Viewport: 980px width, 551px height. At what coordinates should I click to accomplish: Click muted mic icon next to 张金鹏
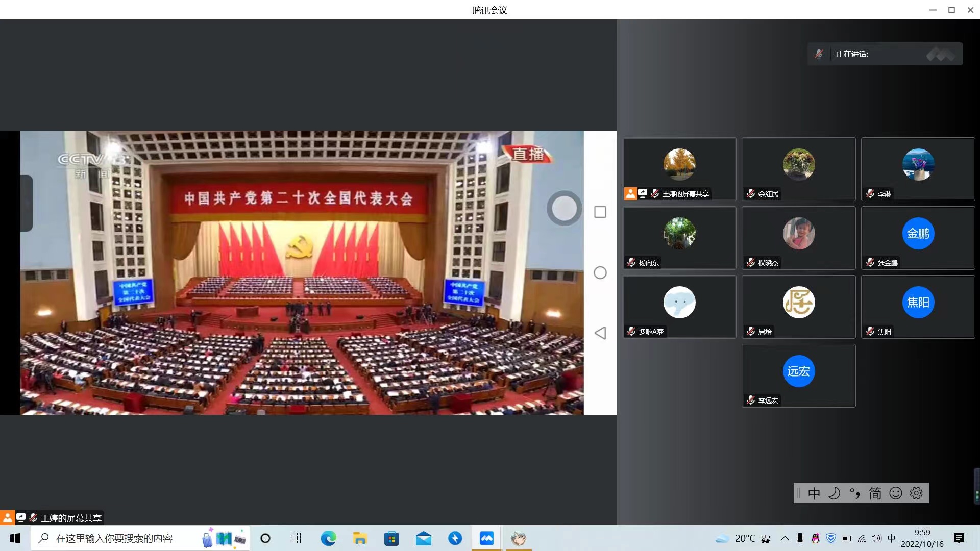coord(870,262)
